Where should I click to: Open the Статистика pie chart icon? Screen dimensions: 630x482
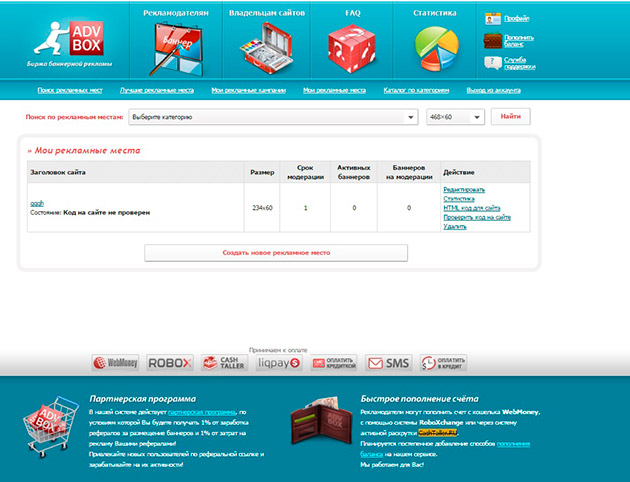click(436, 48)
